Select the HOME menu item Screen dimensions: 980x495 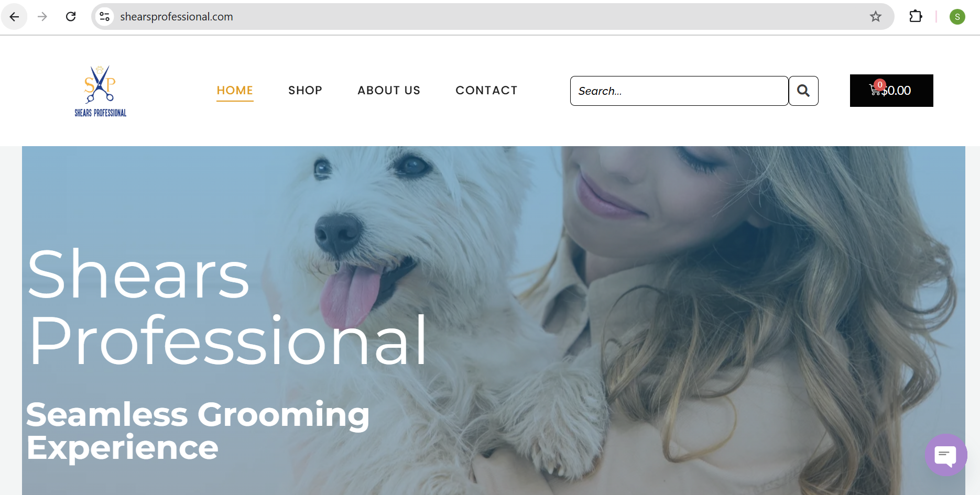235,91
